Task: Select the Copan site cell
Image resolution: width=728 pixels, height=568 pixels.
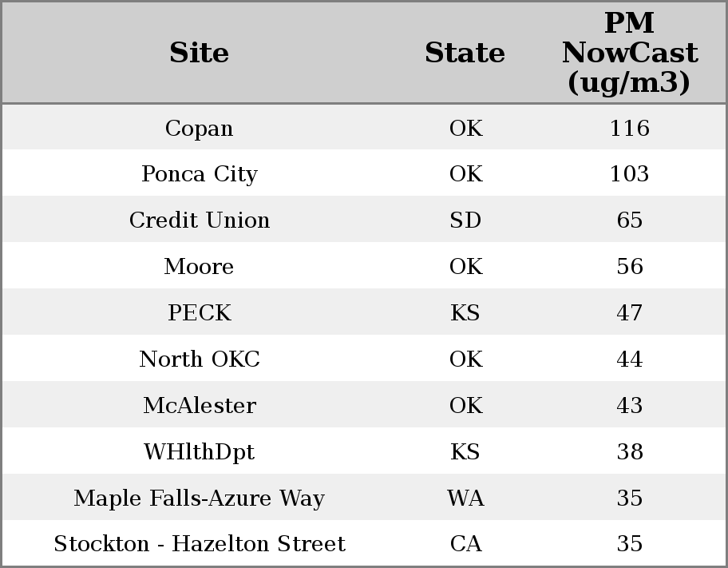Action: tap(200, 129)
